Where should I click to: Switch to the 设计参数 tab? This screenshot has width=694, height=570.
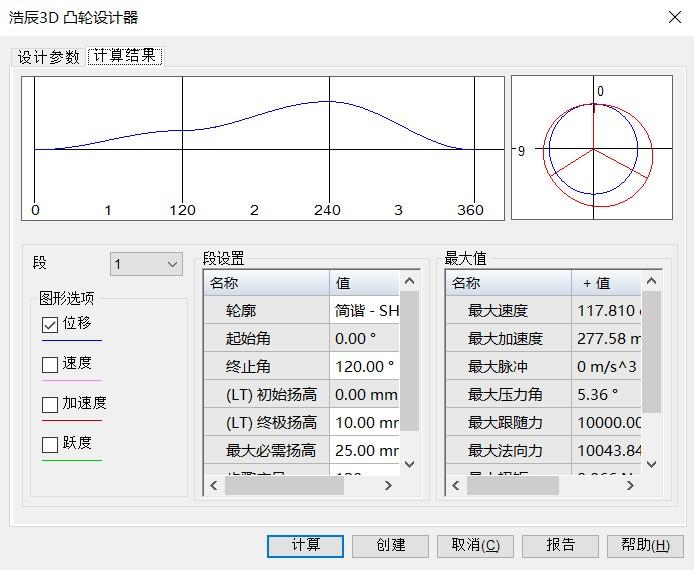click(x=48, y=57)
